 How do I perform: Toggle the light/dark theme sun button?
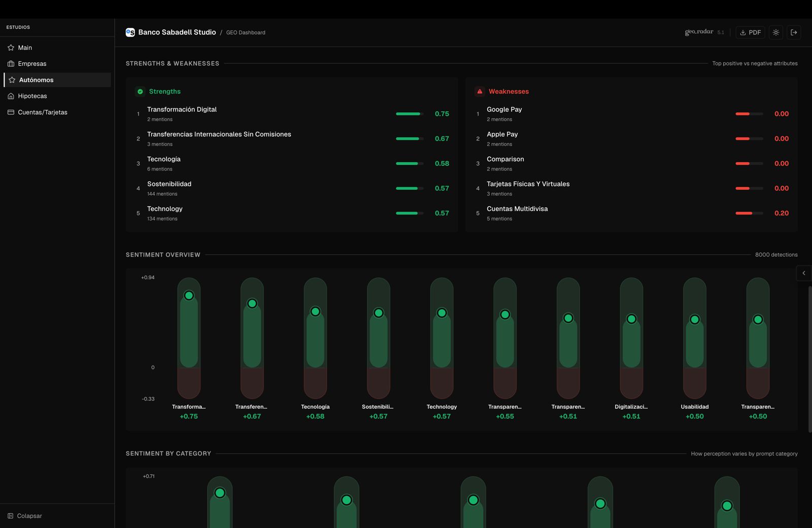click(x=776, y=32)
